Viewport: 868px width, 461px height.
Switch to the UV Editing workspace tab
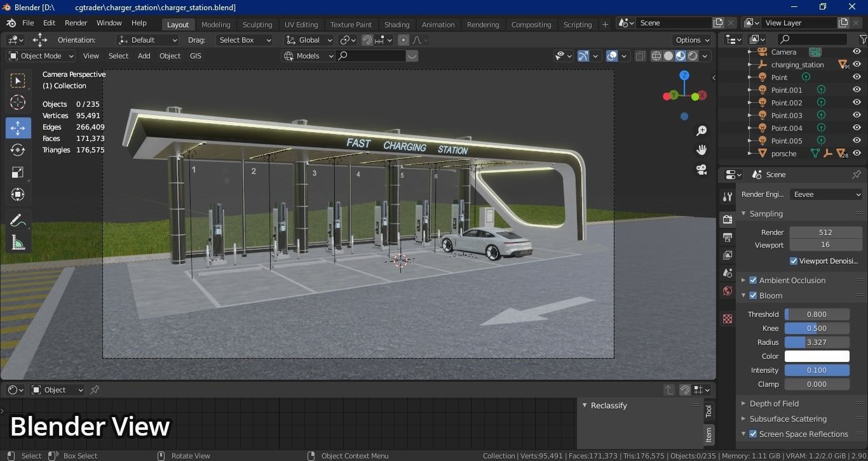[x=301, y=24]
